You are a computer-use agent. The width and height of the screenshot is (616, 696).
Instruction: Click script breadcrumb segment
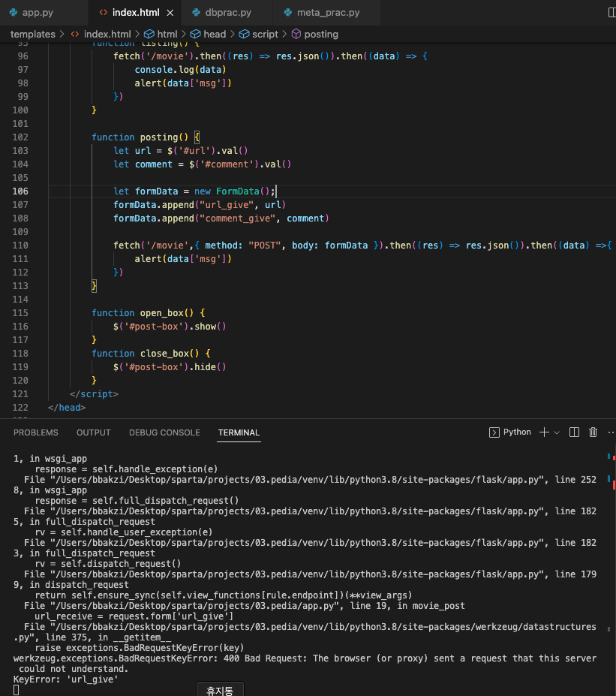(x=265, y=35)
